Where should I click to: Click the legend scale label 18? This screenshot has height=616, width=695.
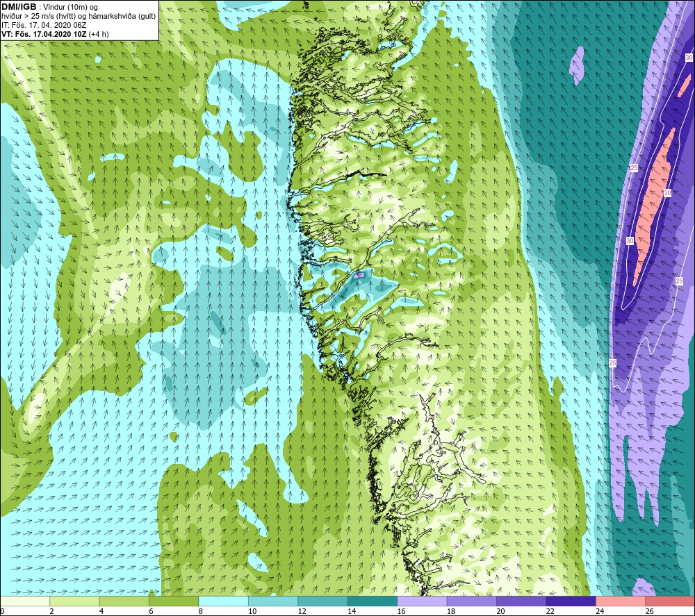(x=451, y=611)
